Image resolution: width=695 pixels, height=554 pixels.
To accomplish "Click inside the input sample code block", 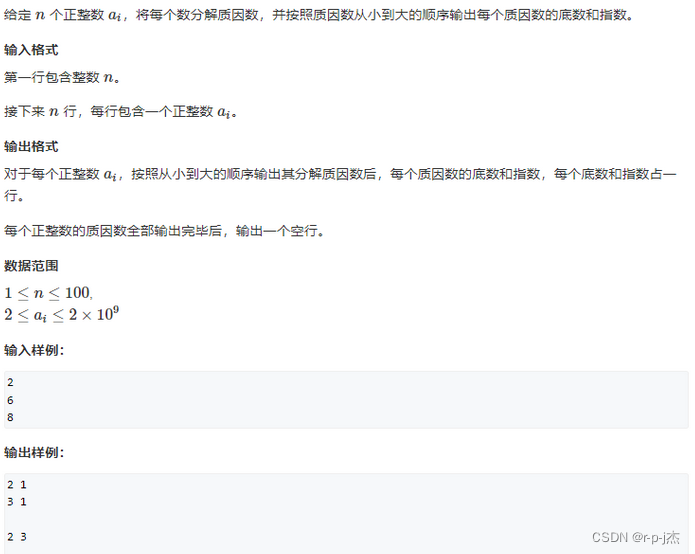I will click(346, 400).
